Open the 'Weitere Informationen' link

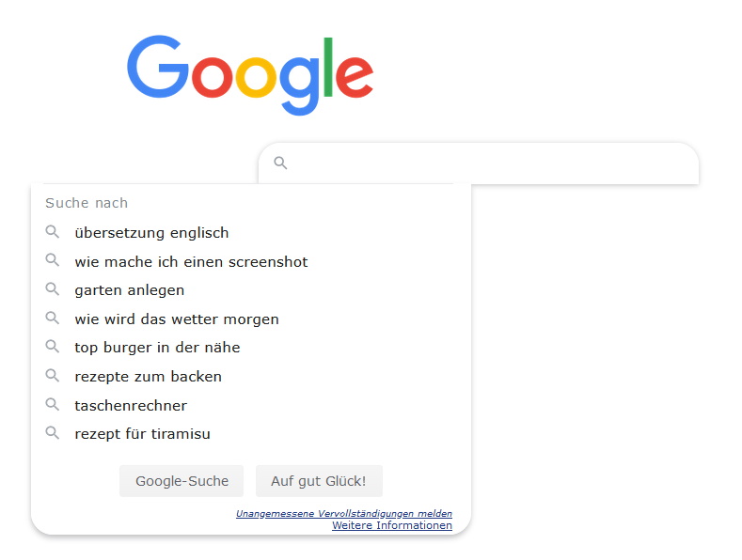[x=391, y=525]
